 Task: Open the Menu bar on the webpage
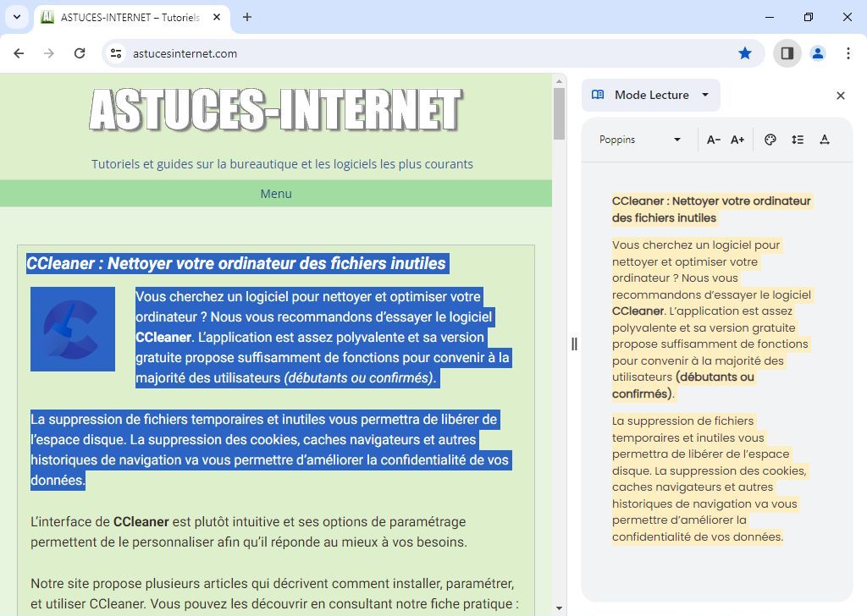pyautogui.click(x=276, y=193)
